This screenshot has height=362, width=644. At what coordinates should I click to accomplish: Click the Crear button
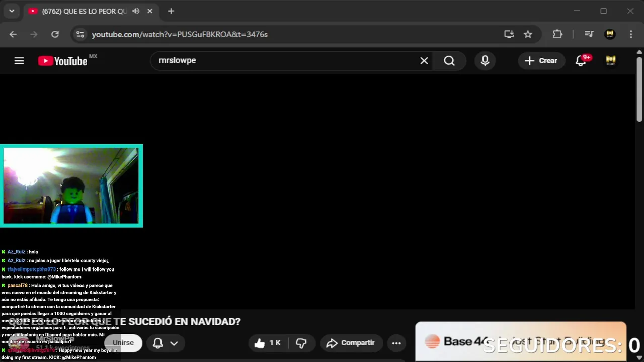click(541, 61)
